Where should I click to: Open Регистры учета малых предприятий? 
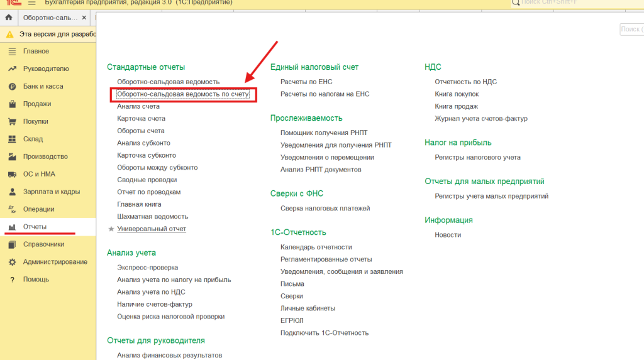point(492,196)
